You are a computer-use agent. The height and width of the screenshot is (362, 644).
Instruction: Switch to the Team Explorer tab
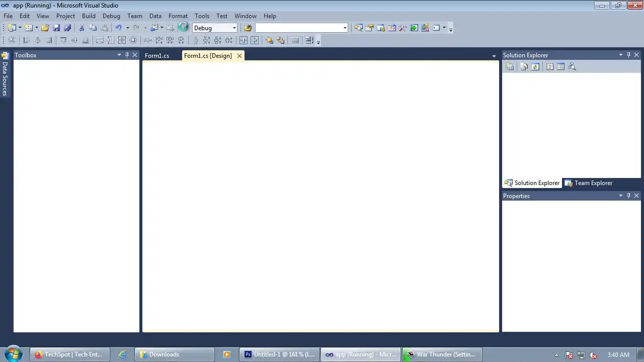[x=589, y=183]
